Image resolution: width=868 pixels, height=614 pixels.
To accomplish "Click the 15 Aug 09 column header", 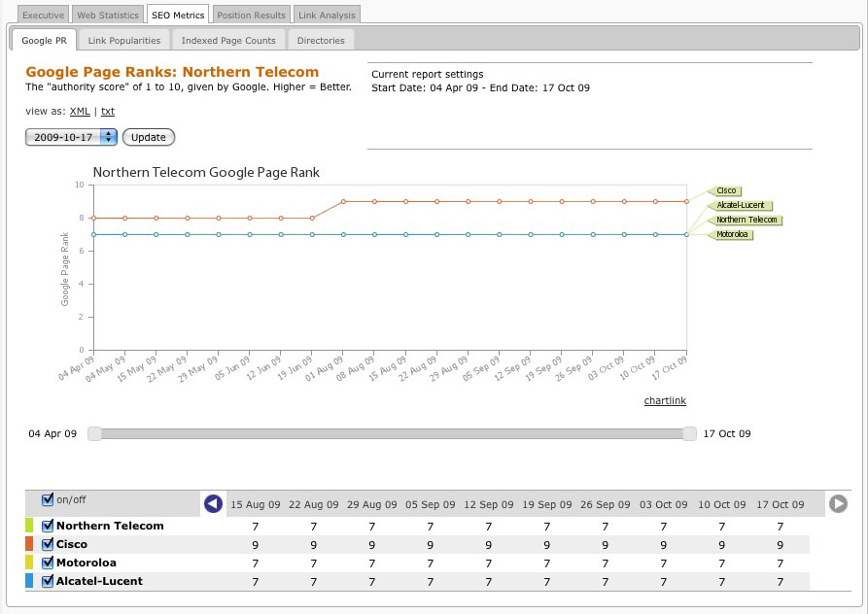I will [256, 504].
